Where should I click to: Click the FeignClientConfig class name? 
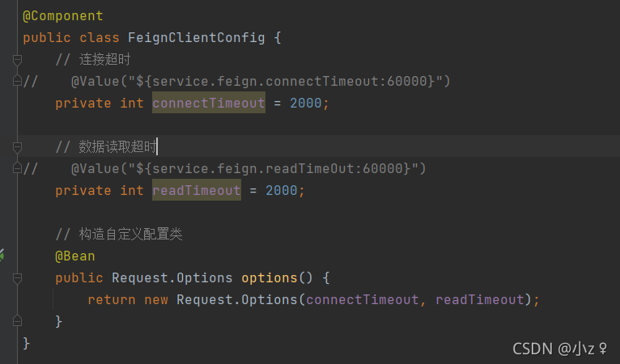[x=196, y=38]
